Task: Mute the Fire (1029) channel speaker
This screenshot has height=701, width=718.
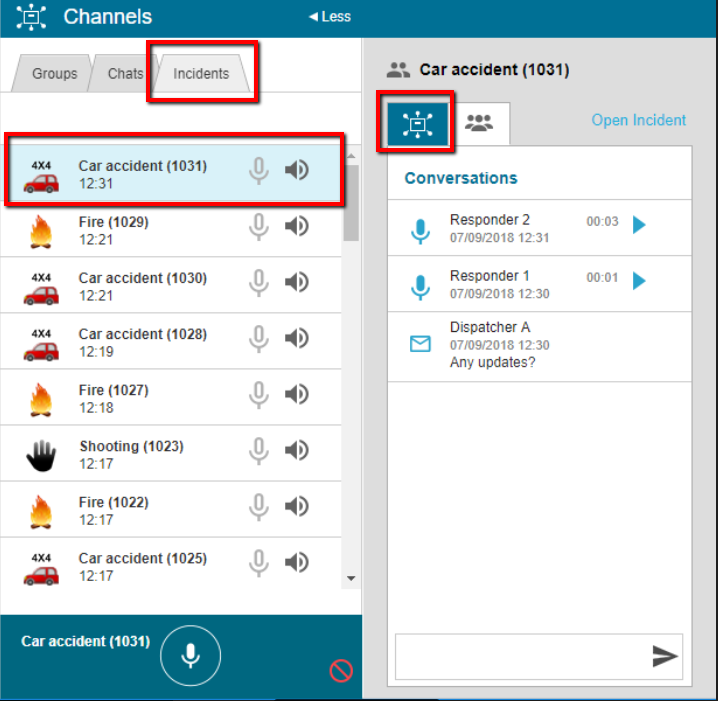Action: tap(296, 227)
